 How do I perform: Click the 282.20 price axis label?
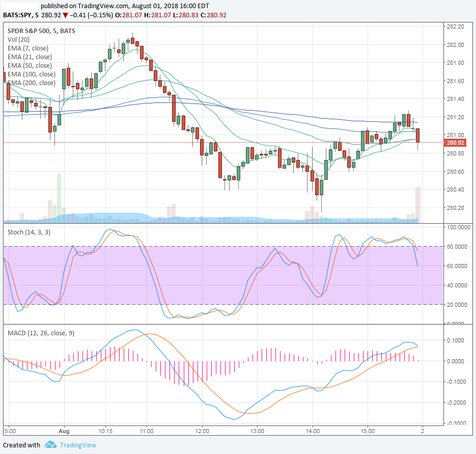[455, 26]
